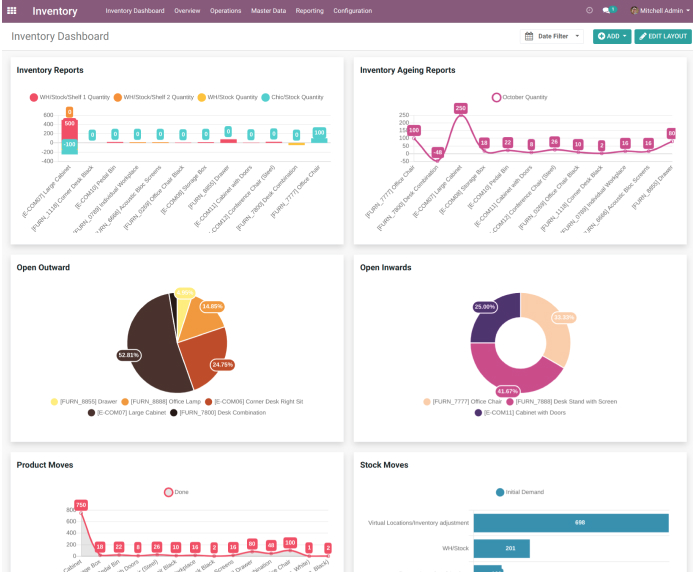694x572 pixels.
Task: Click the plus icon on Add button
Action: pos(601,36)
